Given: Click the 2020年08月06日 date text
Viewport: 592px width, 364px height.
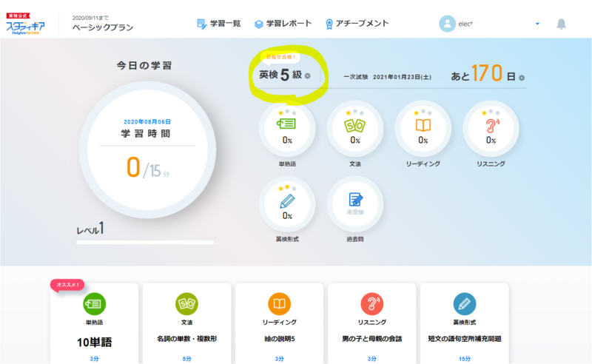Looking at the screenshot, I should pyautogui.click(x=147, y=121).
